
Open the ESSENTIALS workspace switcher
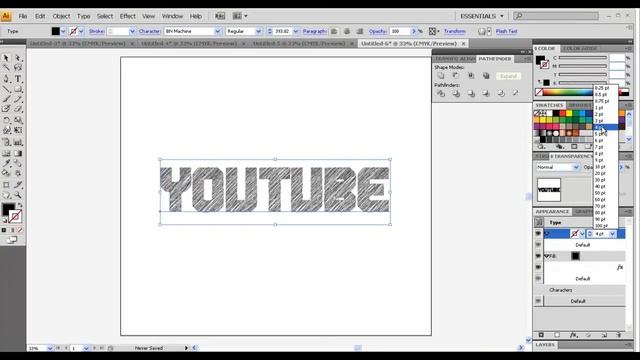point(482,16)
